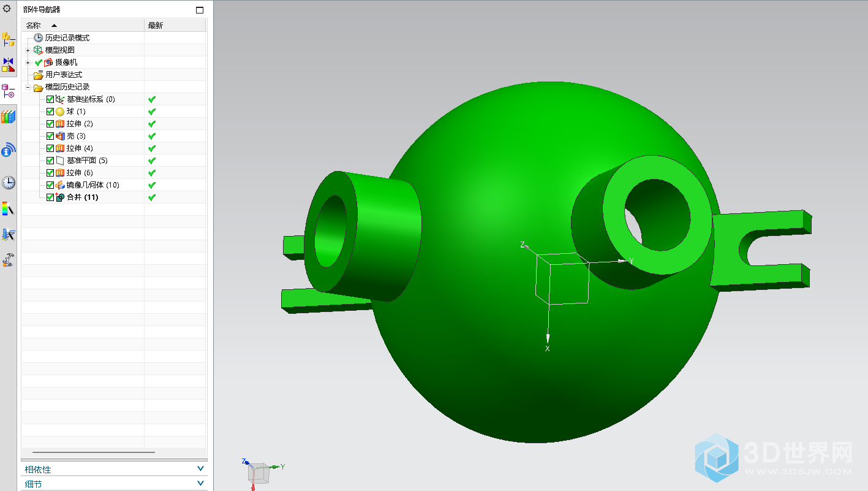Click the camera icon beside 摄像机
868x491 pixels.
[48, 63]
